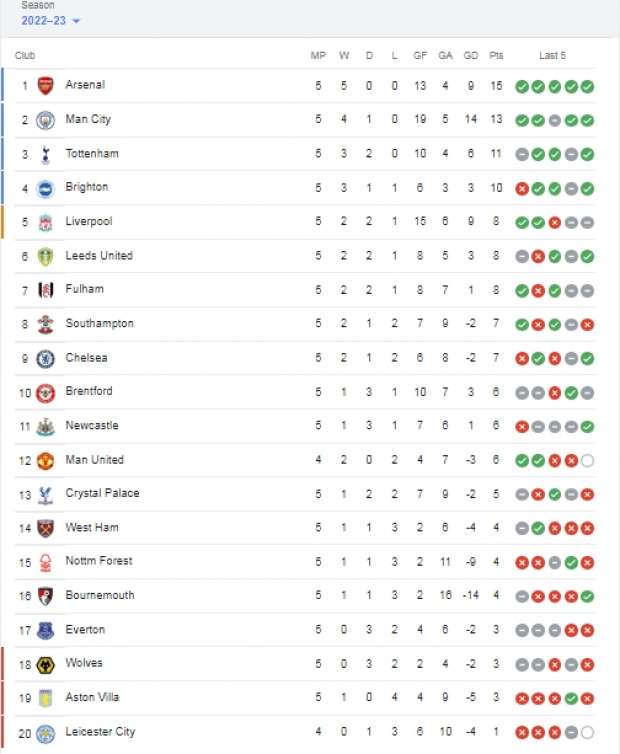Click Man United's empty upcoming match circle
Screen dimensions: 620x754
587,461
